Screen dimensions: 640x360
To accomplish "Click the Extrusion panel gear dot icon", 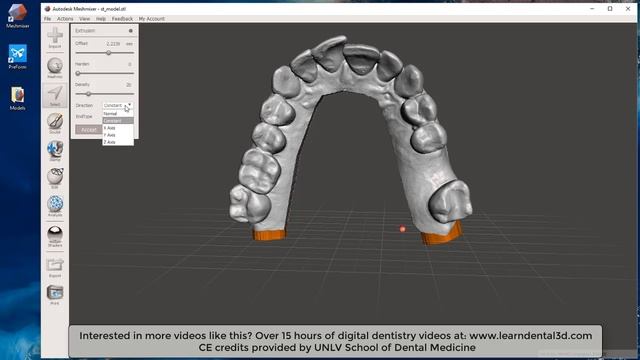I will pos(131,31).
